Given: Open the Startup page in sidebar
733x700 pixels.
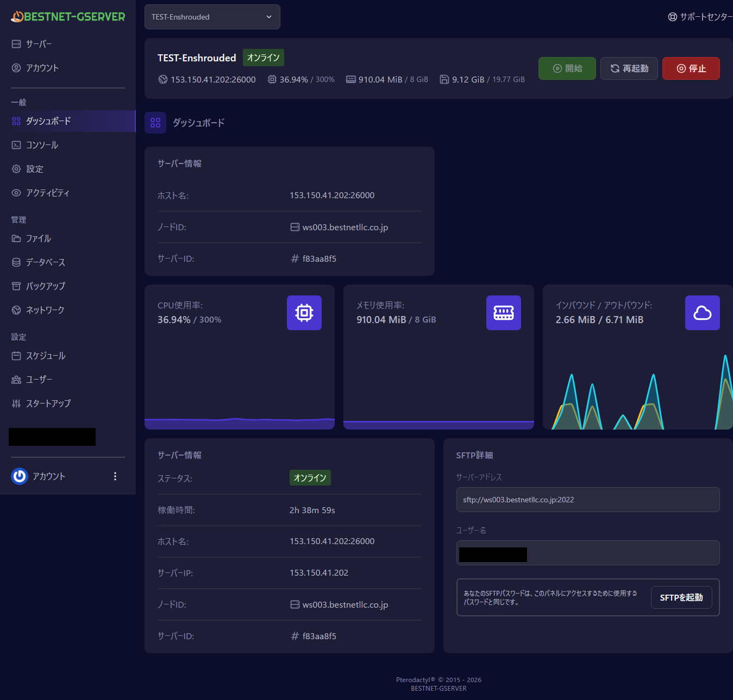Looking at the screenshot, I should [x=48, y=403].
